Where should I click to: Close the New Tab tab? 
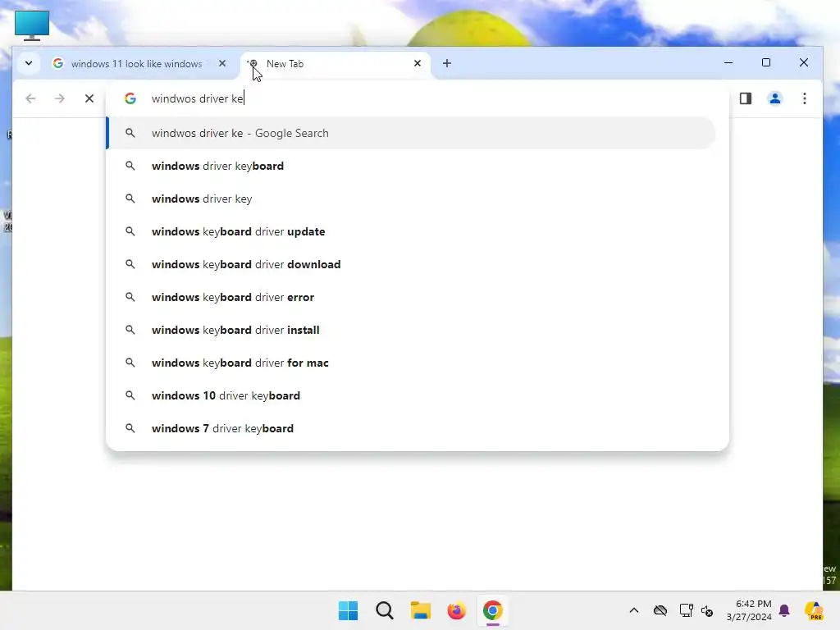pos(418,63)
